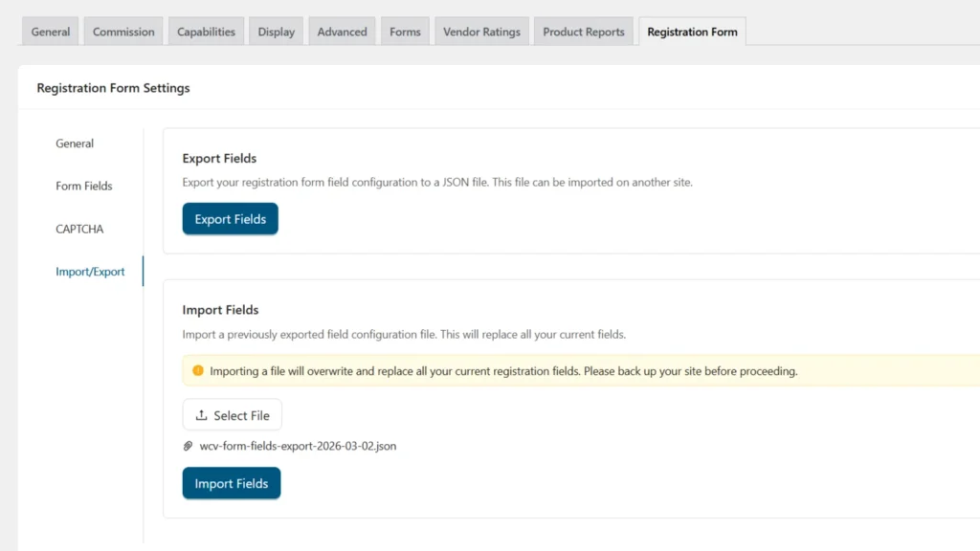This screenshot has width=980, height=551.
Task: Click the upload icon inside Select File button
Action: (x=204, y=414)
